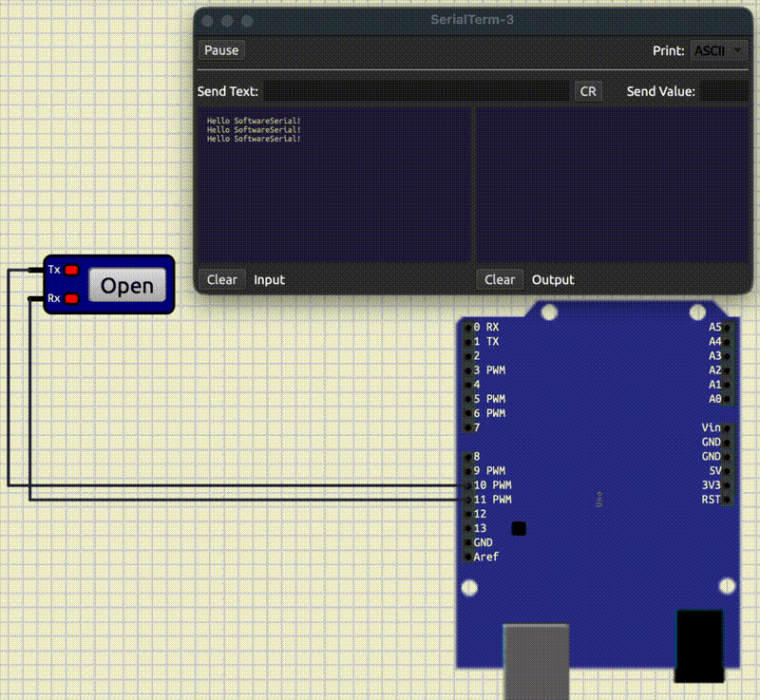
Task: Click the Tx indicator LED on serial port
Action: click(71, 270)
